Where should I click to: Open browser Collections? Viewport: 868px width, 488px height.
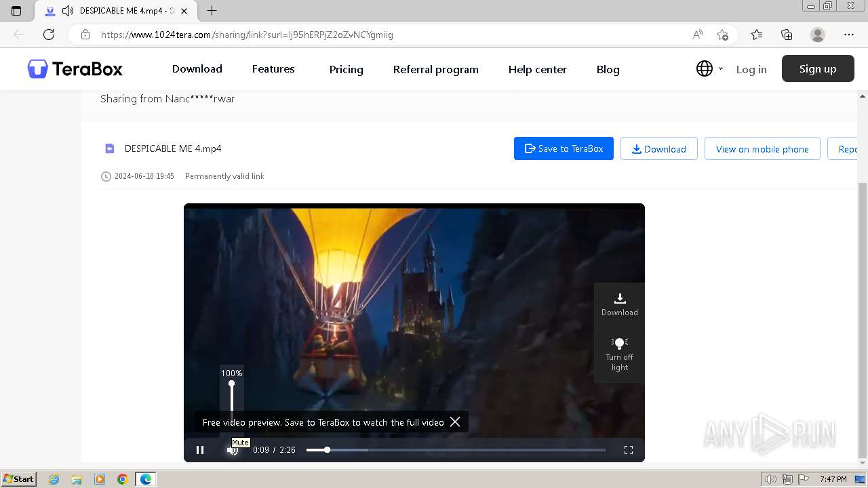coord(787,35)
